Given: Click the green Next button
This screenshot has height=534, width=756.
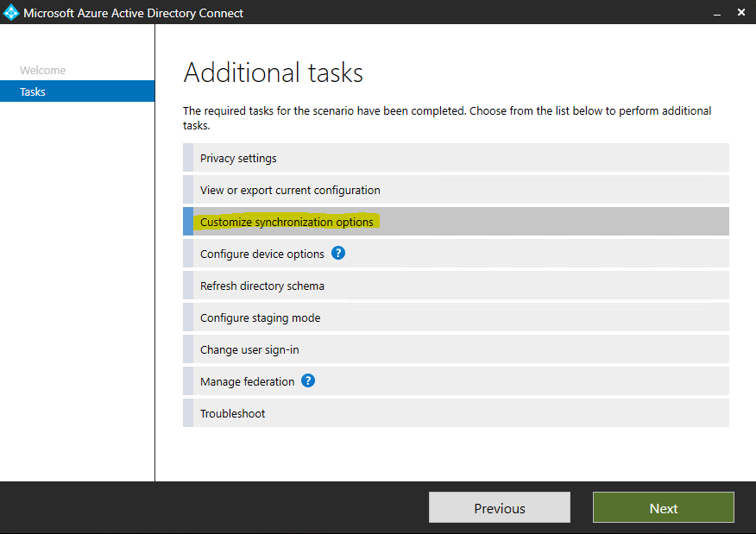Looking at the screenshot, I should pos(664,507).
